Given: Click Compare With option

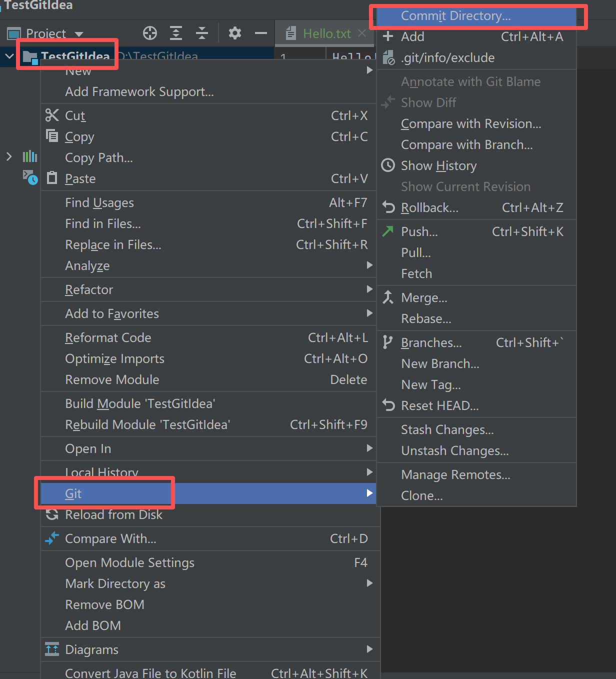Looking at the screenshot, I should (210, 538).
